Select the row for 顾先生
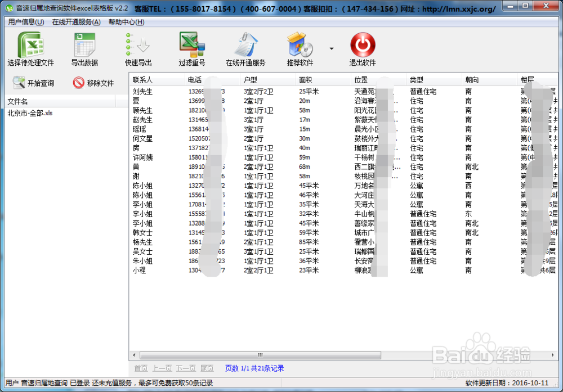563x392 pixels. click(x=343, y=110)
